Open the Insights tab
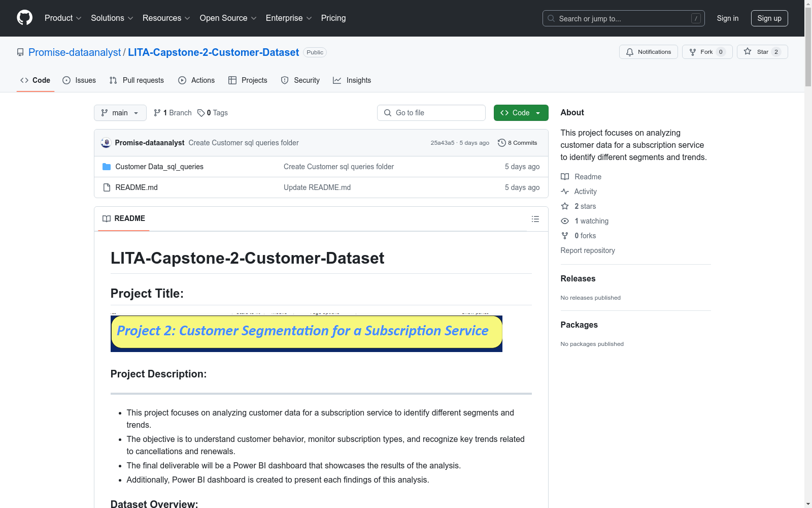This screenshot has height=508, width=812. tap(352, 80)
